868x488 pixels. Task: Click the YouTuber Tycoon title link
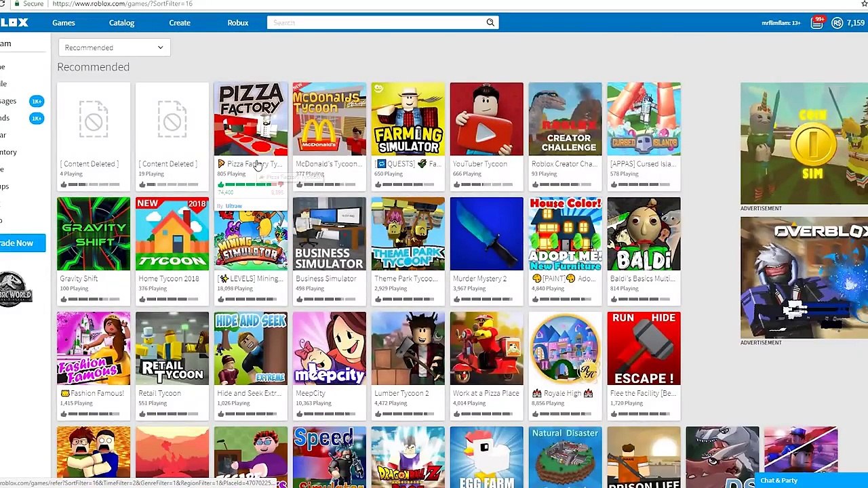tap(479, 164)
